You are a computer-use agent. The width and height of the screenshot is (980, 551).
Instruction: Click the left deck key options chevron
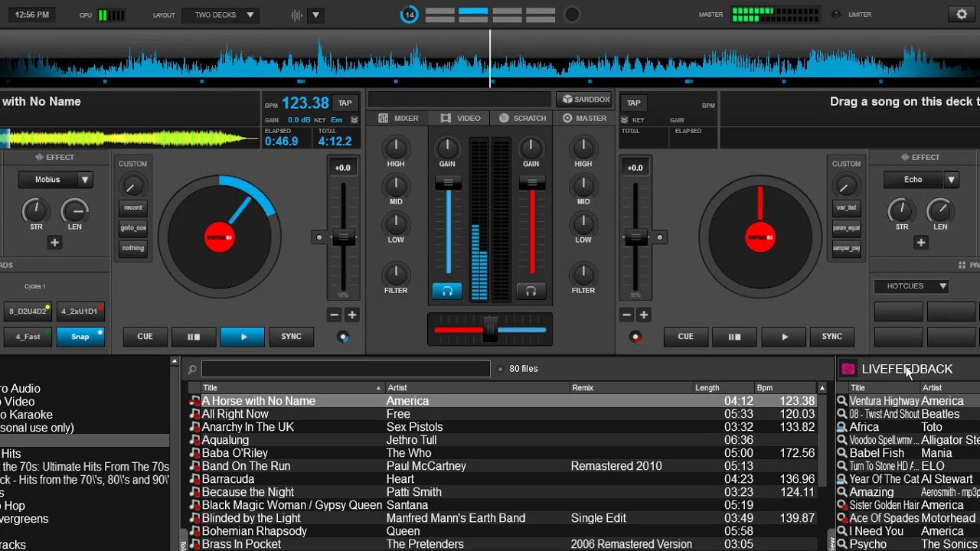354,120
